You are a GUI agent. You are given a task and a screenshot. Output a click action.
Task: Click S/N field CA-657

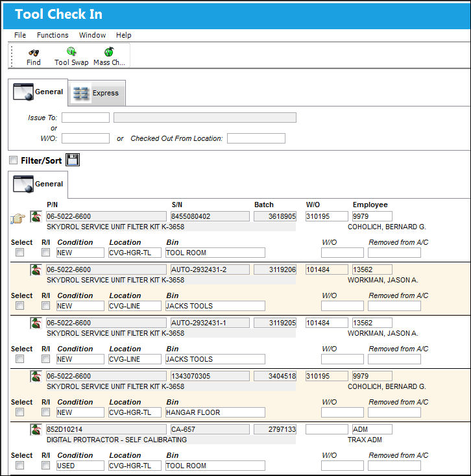click(210, 429)
